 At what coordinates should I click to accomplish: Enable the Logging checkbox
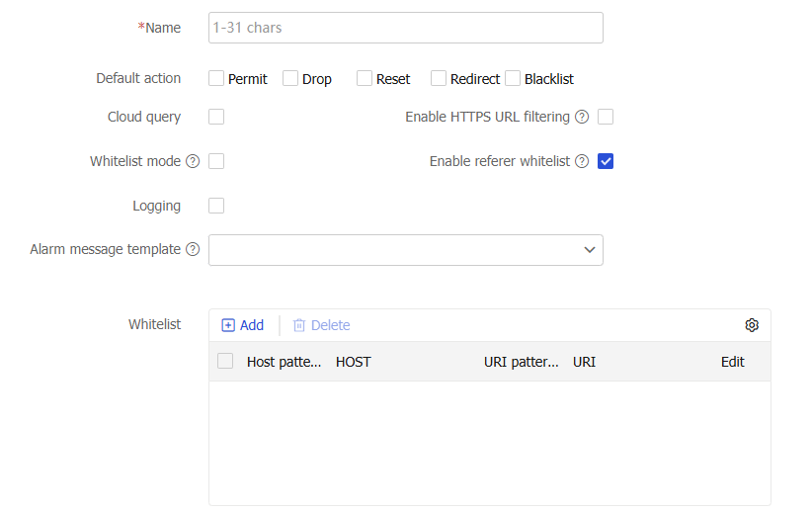pos(216,206)
